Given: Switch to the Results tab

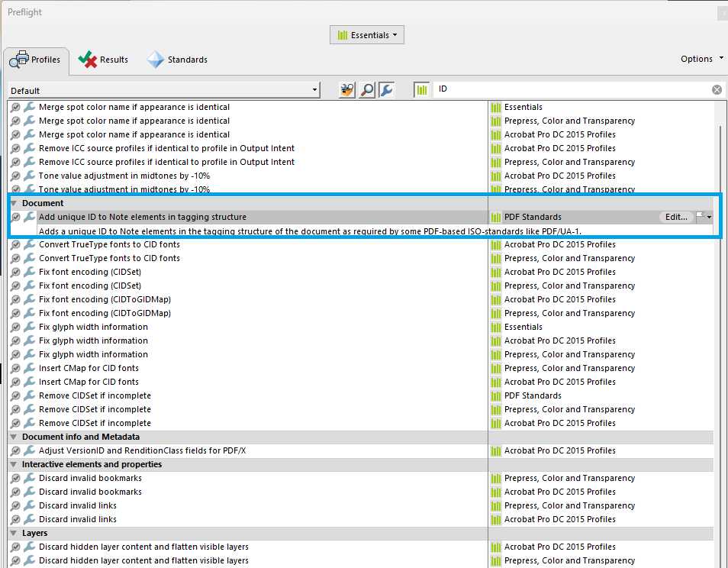Looking at the screenshot, I should click(x=104, y=60).
